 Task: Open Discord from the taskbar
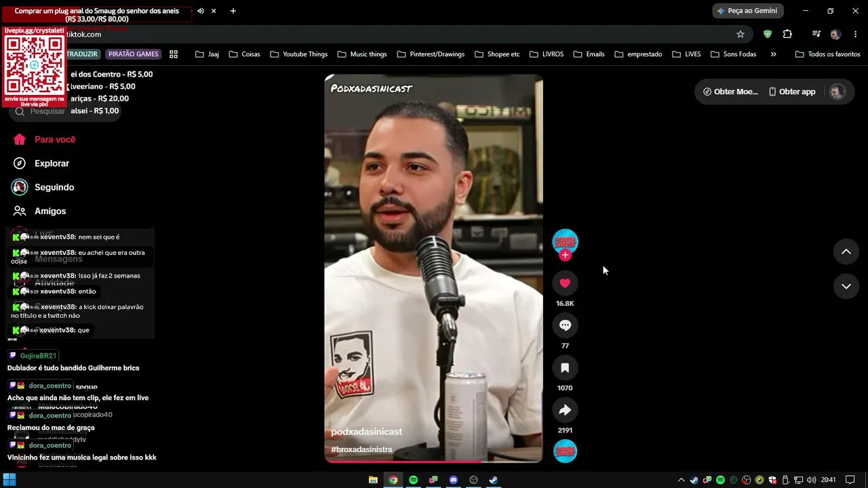pyautogui.click(x=454, y=480)
